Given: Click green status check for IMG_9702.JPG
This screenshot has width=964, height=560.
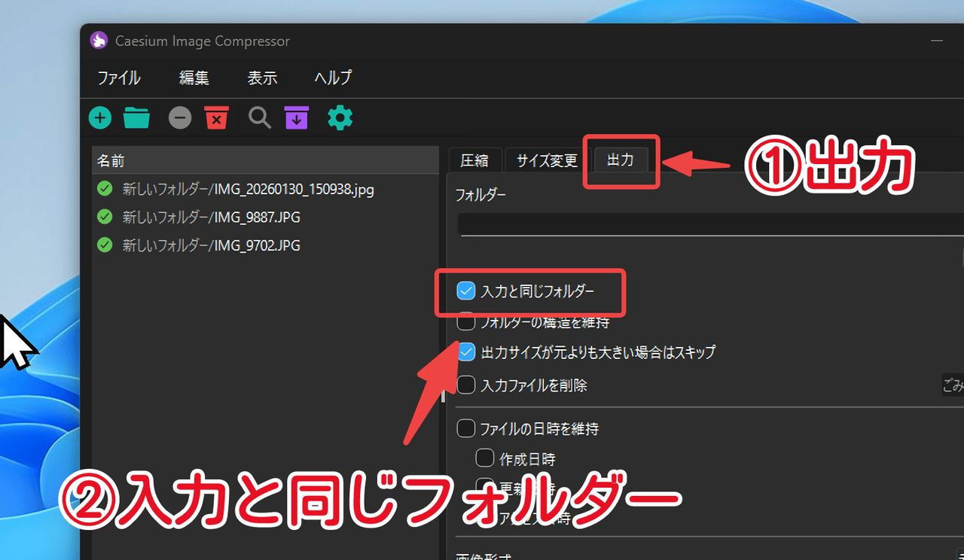Looking at the screenshot, I should pos(105,245).
